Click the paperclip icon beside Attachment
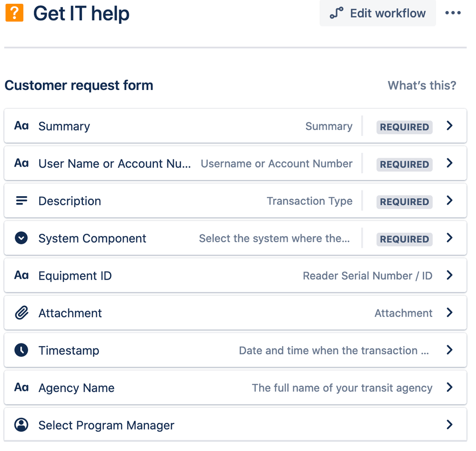The height and width of the screenshot is (451, 476). point(21,312)
